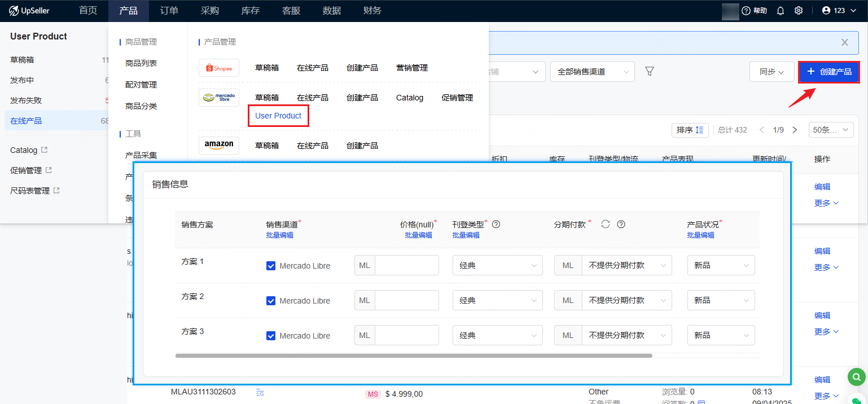Go to the next page arrow
Image resolution: width=868 pixels, height=404 pixels.
[x=795, y=130]
